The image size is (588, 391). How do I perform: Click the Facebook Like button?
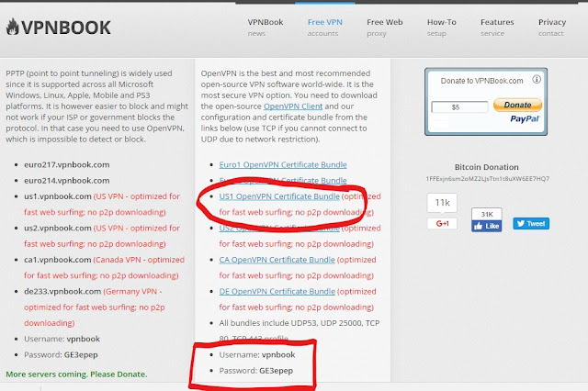pos(486,226)
